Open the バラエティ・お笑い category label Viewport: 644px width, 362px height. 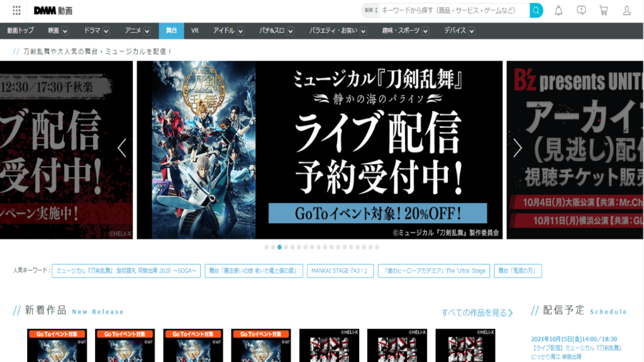coord(333,31)
